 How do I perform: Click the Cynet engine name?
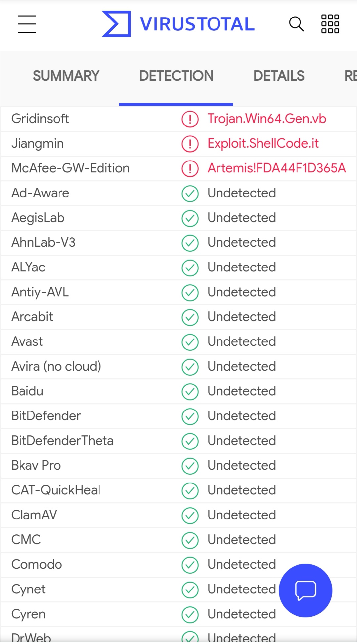[x=28, y=589]
